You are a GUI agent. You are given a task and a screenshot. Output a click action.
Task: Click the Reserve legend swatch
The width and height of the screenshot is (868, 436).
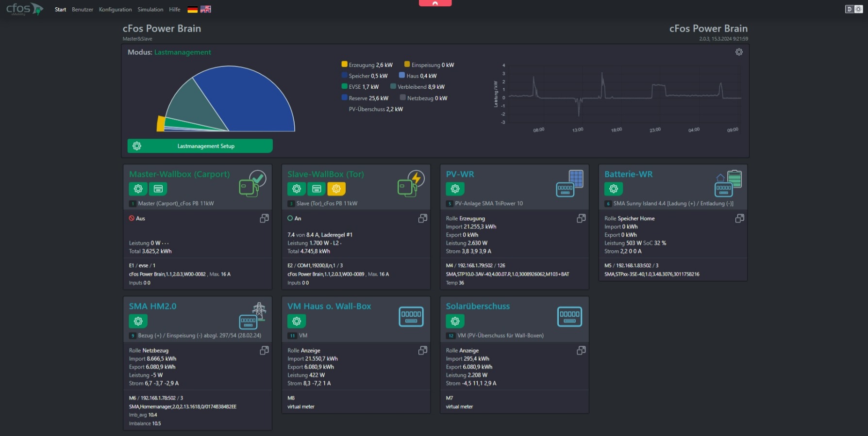344,97
